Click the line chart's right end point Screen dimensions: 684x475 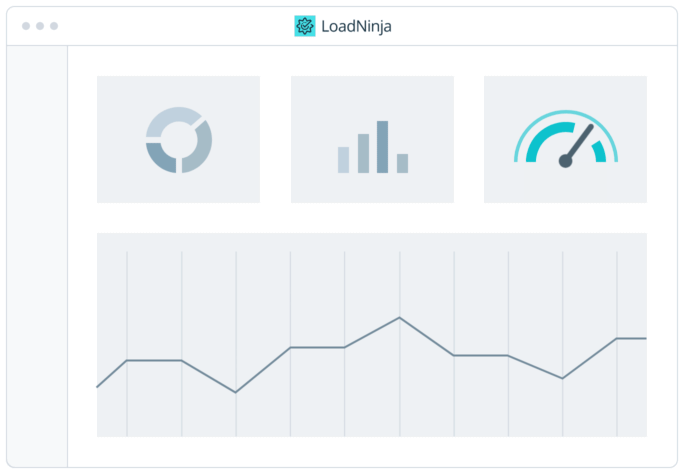(x=645, y=338)
